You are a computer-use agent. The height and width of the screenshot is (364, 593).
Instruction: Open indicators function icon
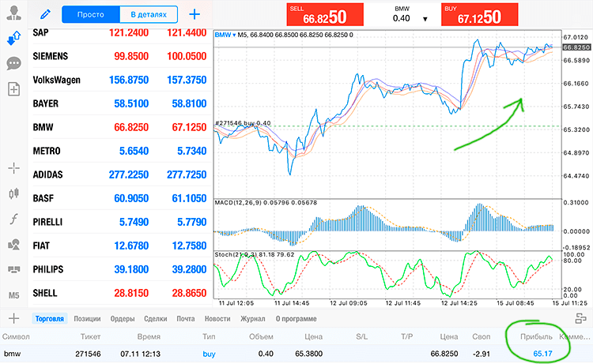tap(14, 219)
